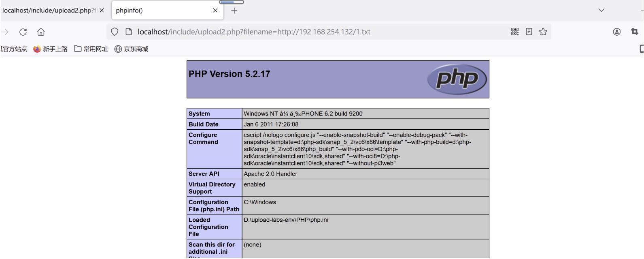
Task: Open the shield tracking protection icon
Action: tap(115, 32)
